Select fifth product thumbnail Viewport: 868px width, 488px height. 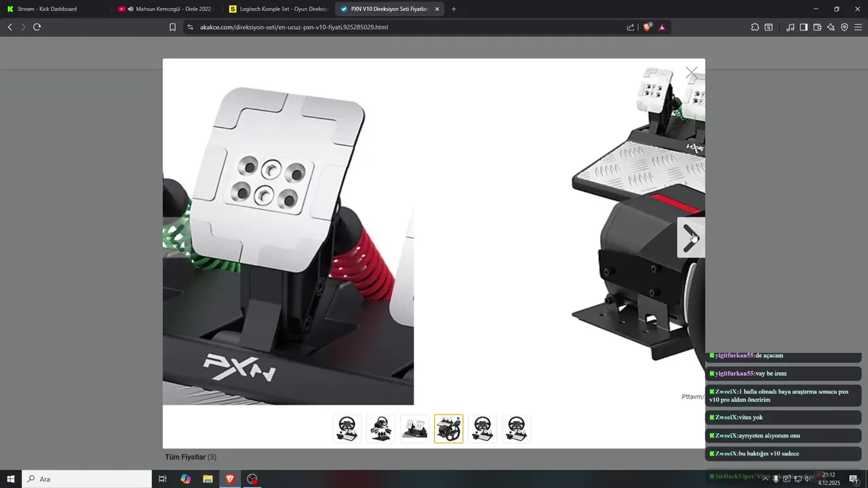point(482,428)
